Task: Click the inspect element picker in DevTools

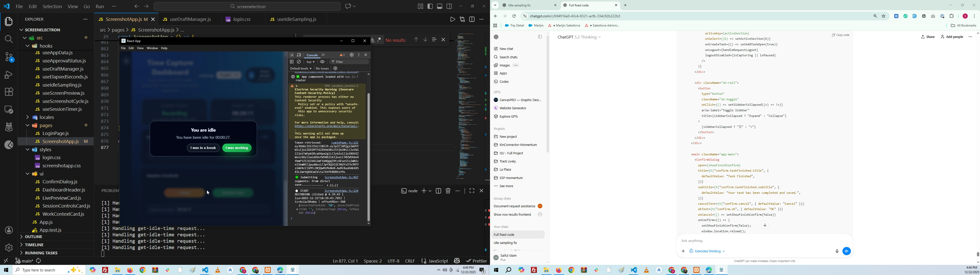Action: point(292,55)
